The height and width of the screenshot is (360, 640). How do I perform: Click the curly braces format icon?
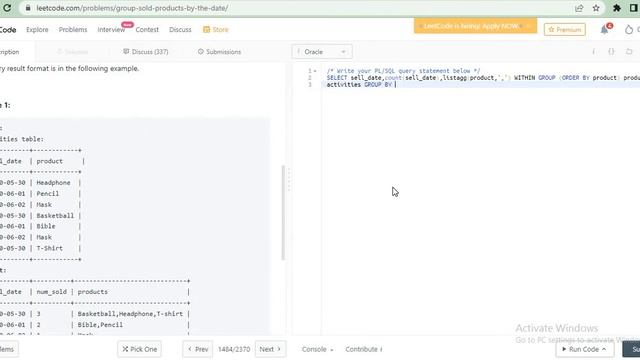point(611,51)
